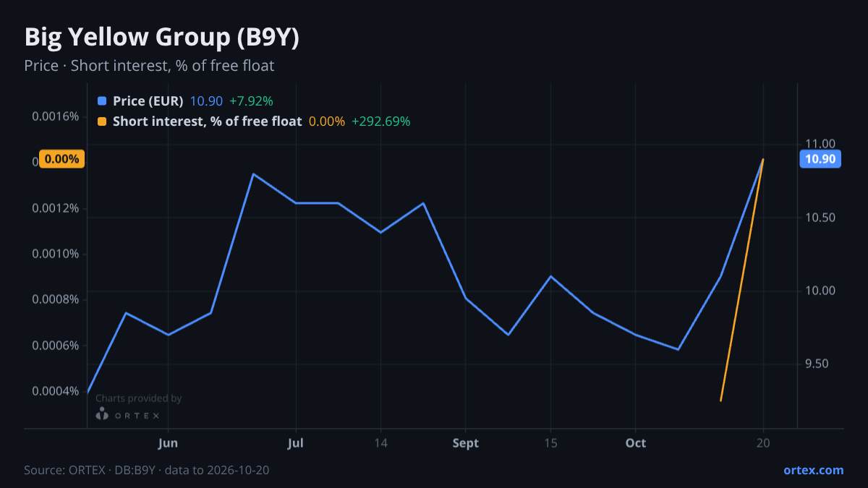The height and width of the screenshot is (488, 868).
Task: Click the +7.92% price change value
Action: (x=251, y=101)
